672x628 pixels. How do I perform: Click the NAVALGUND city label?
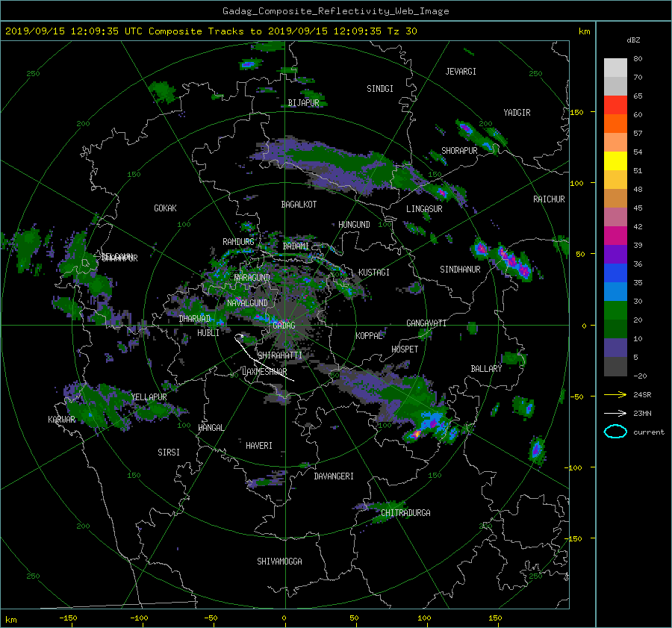[247, 303]
